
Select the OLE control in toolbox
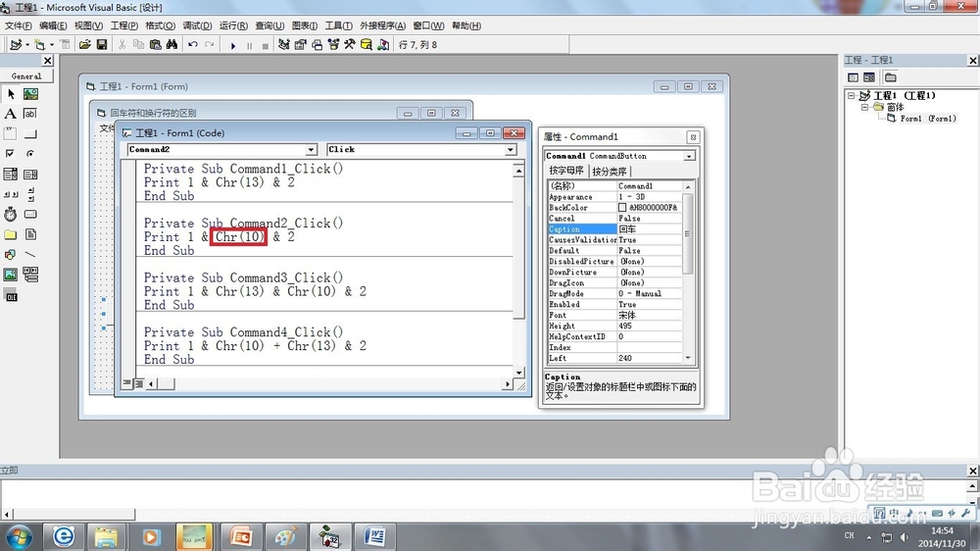pos(11,296)
